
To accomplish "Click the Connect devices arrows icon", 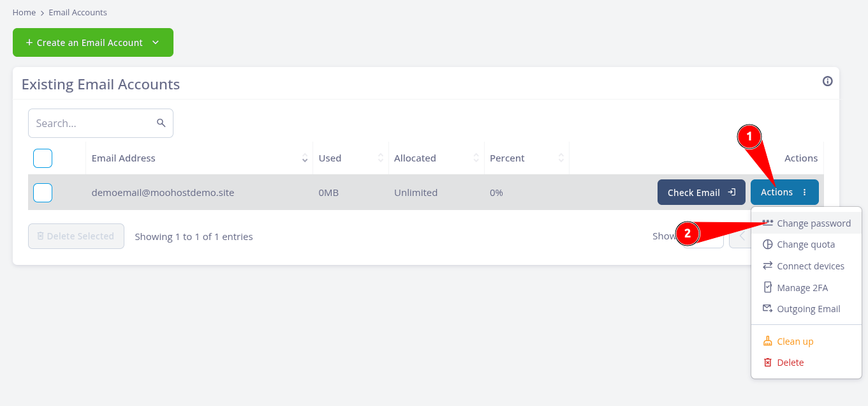I will pos(767,266).
